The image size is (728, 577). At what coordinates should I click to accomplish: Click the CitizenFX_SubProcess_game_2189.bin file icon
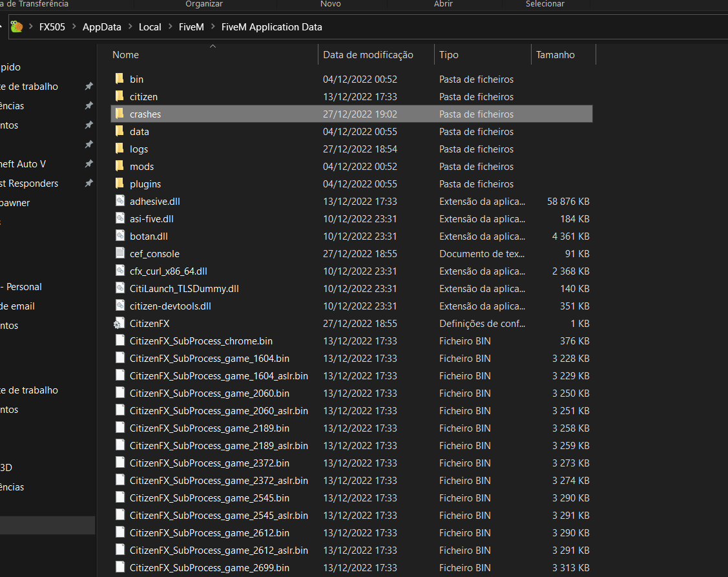click(x=120, y=427)
